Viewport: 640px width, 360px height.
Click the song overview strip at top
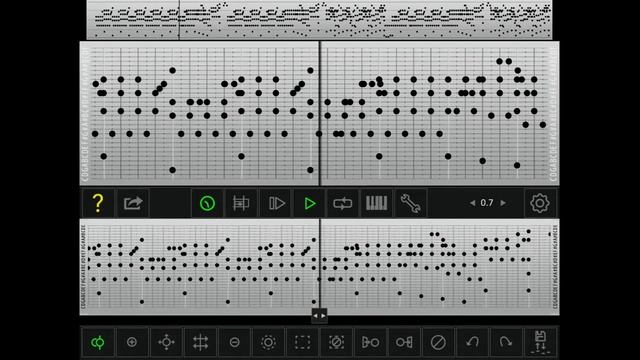(x=320, y=20)
